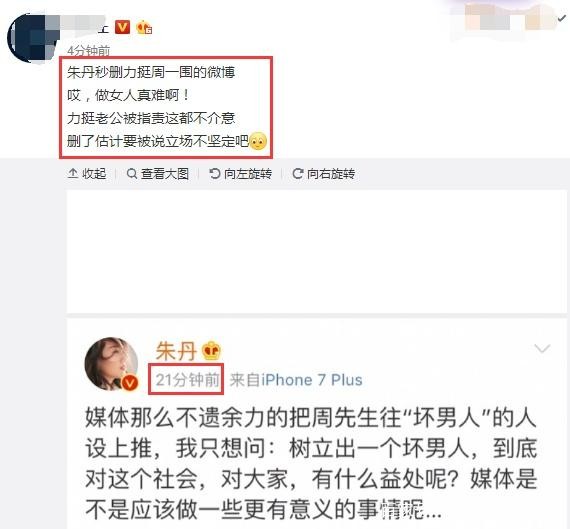Click the magnifier icon for 查看大图
The width and height of the screenshot is (570, 529).
point(132,174)
